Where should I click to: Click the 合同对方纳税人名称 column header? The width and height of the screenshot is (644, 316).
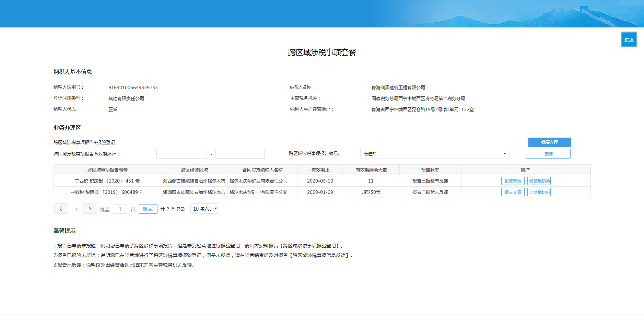click(263, 170)
